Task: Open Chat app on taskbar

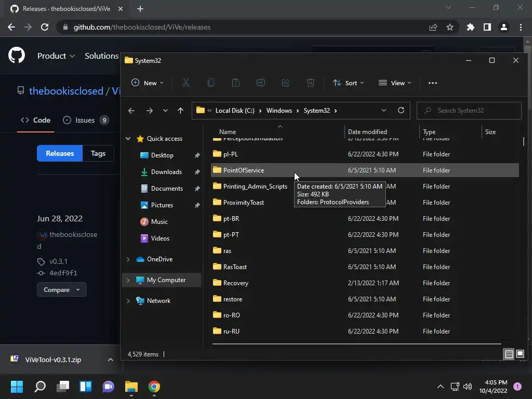Action: click(x=108, y=387)
